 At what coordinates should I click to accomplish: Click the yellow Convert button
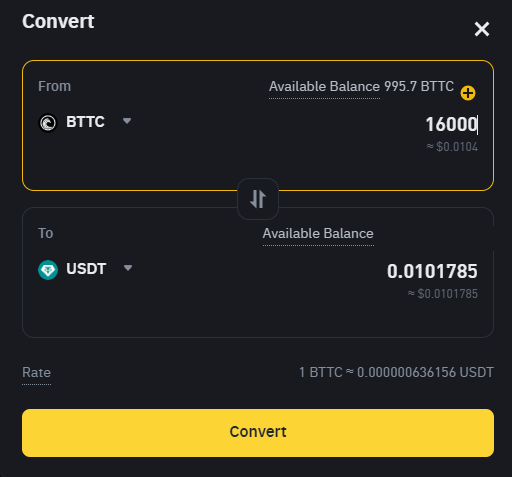click(258, 433)
